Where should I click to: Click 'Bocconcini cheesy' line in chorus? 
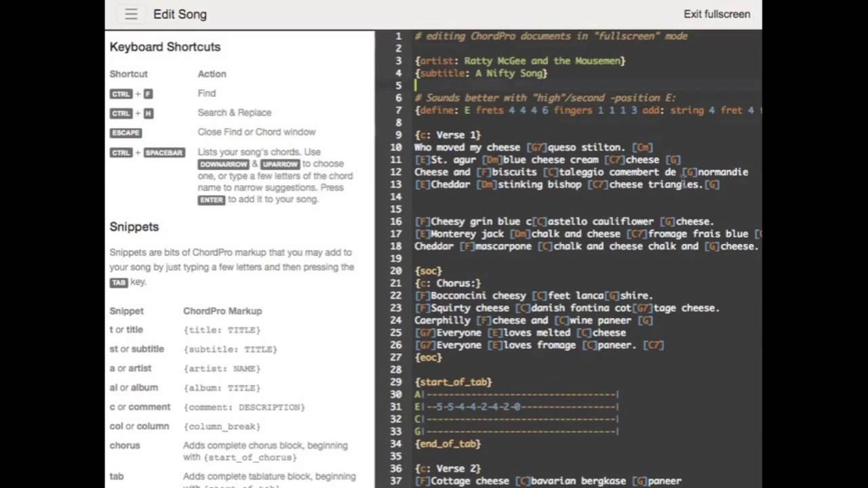(x=534, y=296)
